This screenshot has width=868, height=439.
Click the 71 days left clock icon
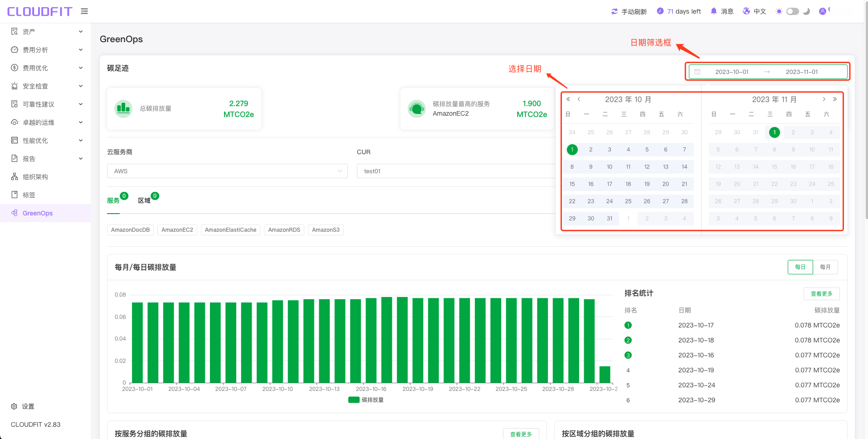click(660, 11)
